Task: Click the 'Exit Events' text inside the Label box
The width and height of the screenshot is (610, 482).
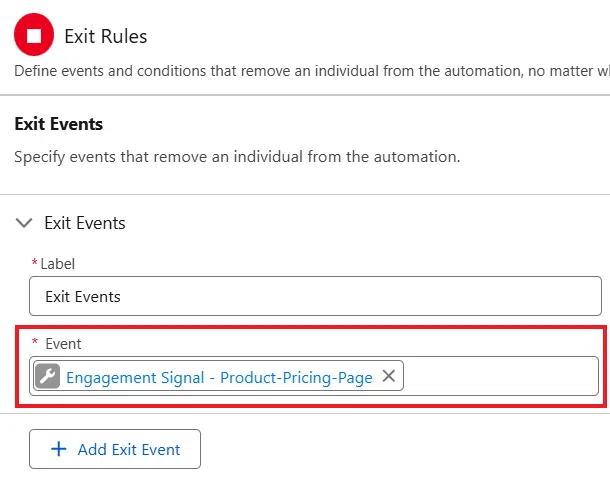Action: click(x=83, y=297)
